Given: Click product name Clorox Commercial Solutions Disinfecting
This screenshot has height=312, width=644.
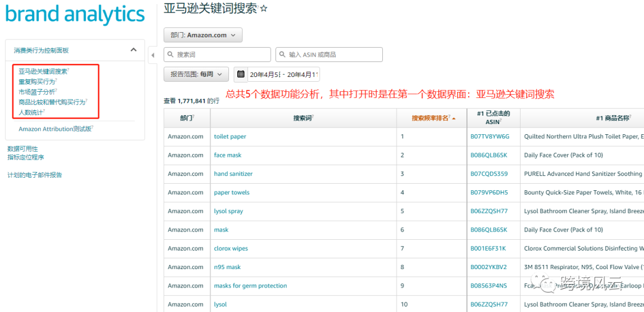Looking at the screenshot, I should click(584, 248).
